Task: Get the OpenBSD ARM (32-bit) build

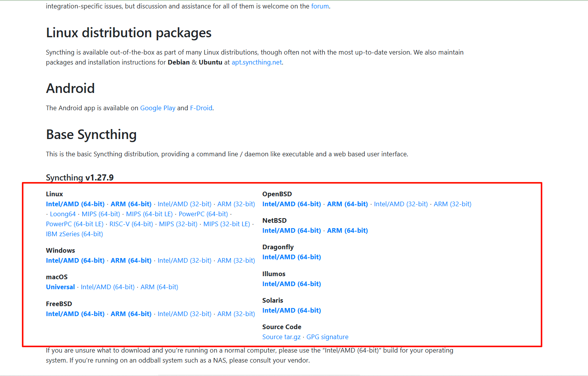Action: (x=452, y=204)
